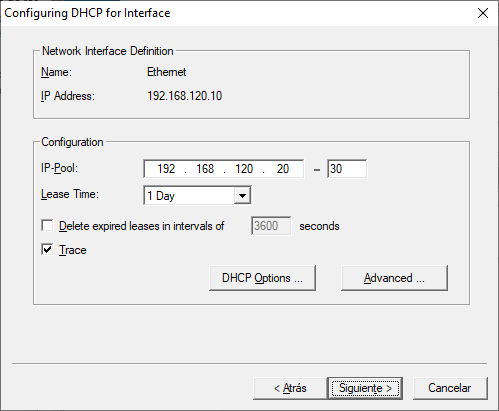Continue with the Siguiente button

click(x=365, y=388)
